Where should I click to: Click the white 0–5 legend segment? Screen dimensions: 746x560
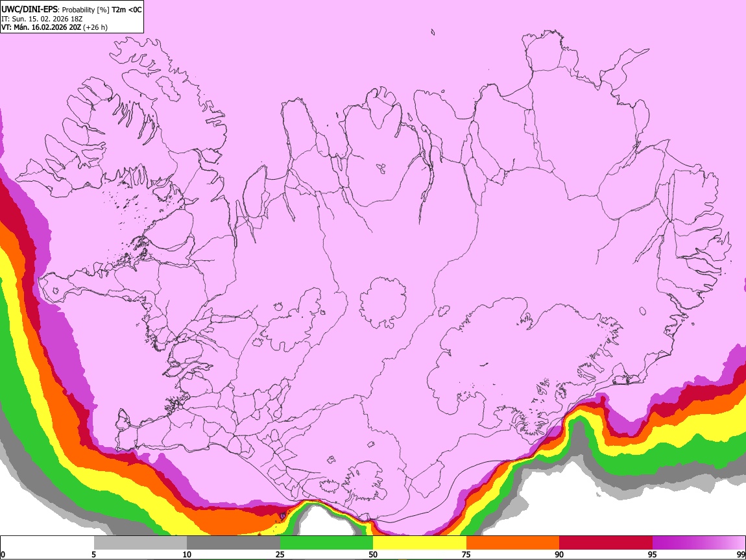click(47, 543)
